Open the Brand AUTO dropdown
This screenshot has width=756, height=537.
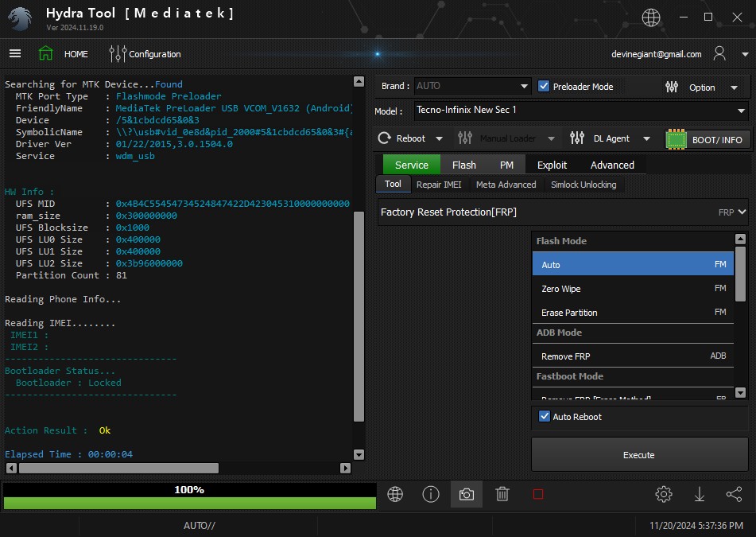pyautogui.click(x=472, y=87)
